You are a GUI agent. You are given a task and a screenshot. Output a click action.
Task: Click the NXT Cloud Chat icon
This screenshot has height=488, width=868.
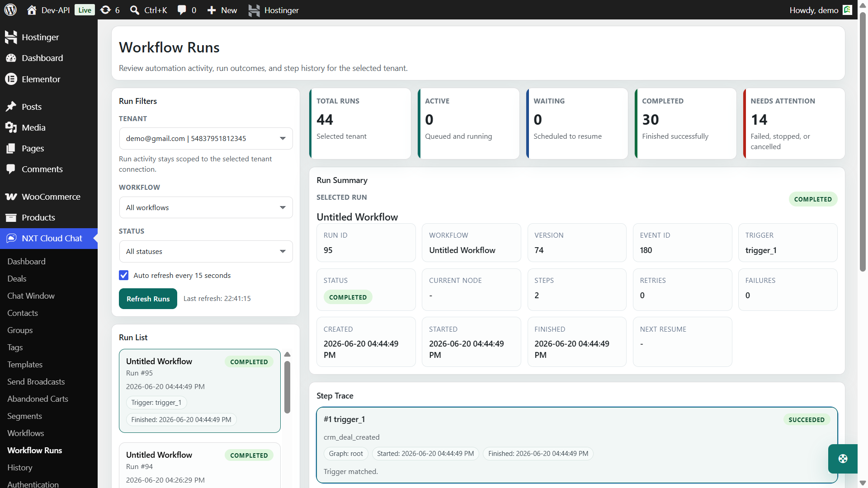pyautogui.click(x=12, y=238)
